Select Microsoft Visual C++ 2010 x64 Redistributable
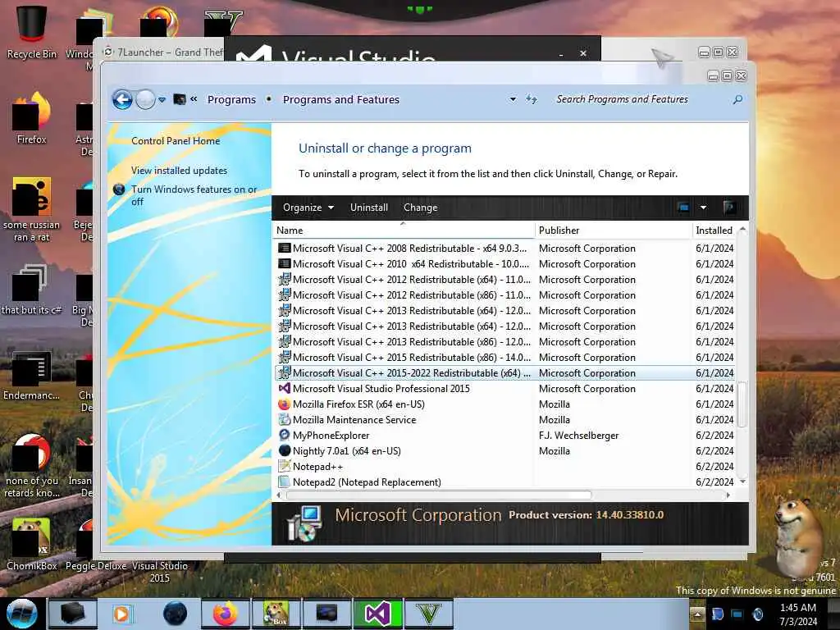The height and width of the screenshot is (630, 840). (x=505, y=264)
